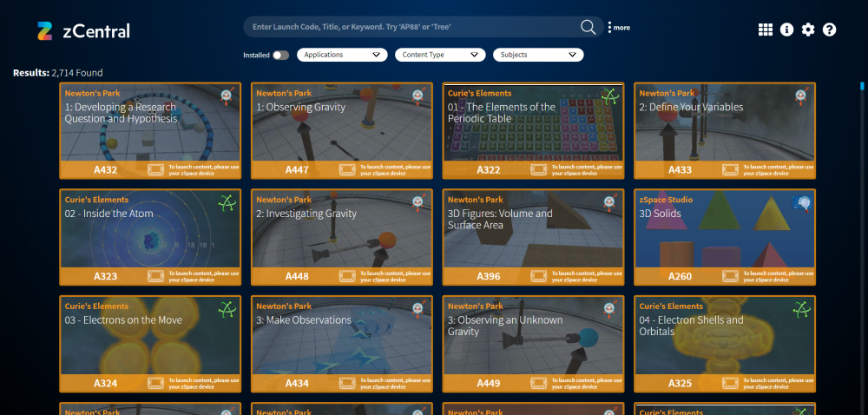
Task: Open the info circle icon
Action: point(786,30)
